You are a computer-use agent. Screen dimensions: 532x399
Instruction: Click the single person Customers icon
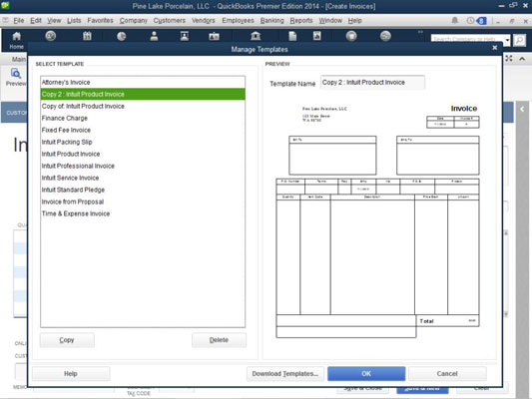[x=154, y=36]
